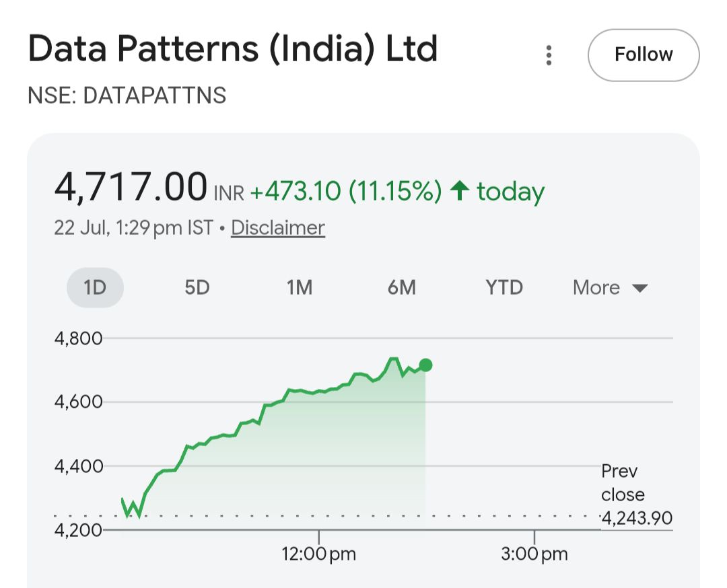727x588 pixels.
Task: Select the 1D time range tab
Action: pyautogui.click(x=95, y=287)
